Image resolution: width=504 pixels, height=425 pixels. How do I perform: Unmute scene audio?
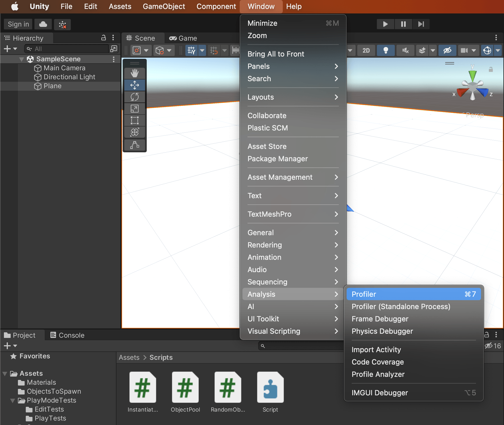(405, 50)
